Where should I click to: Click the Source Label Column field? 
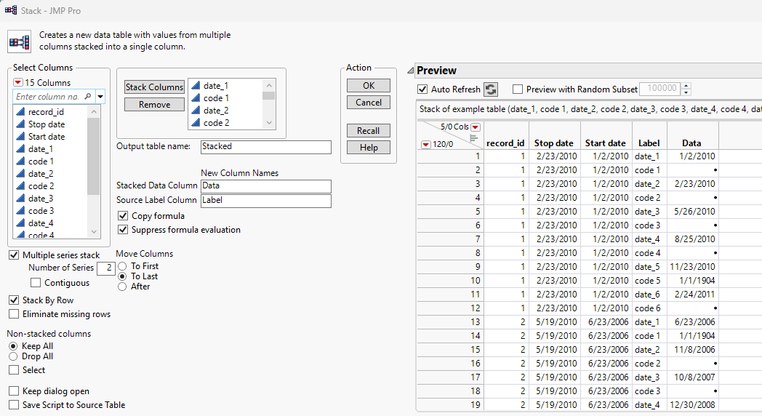(x=266, y=201)
